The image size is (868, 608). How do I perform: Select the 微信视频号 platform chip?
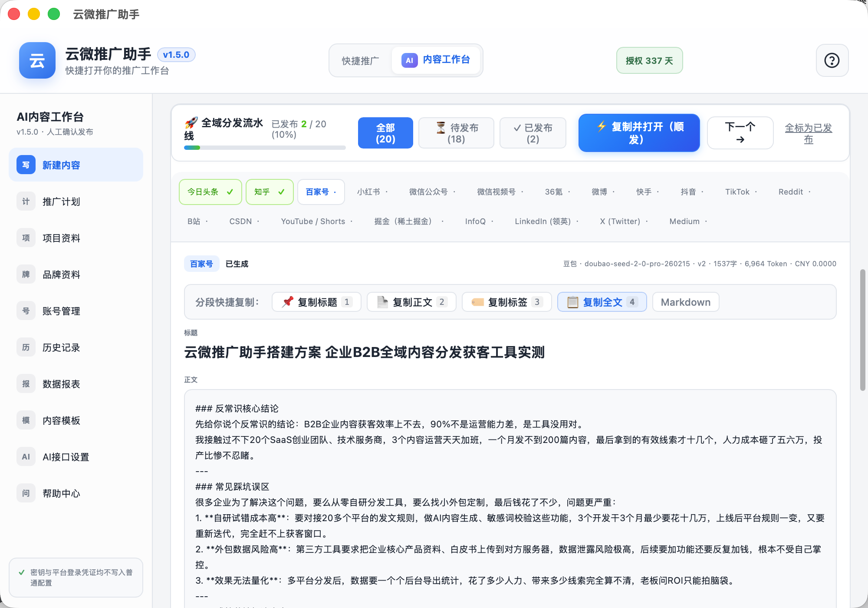pyautogui.click(x=500, y=192)
